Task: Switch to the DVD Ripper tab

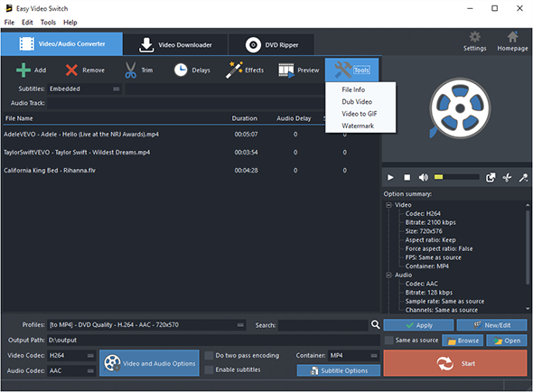Action: click(271, 44)
